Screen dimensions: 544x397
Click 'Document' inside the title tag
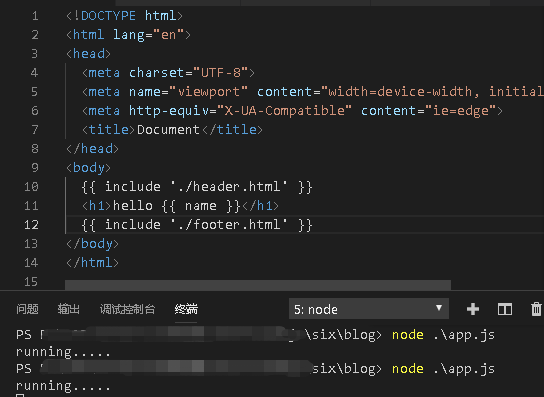169,130
